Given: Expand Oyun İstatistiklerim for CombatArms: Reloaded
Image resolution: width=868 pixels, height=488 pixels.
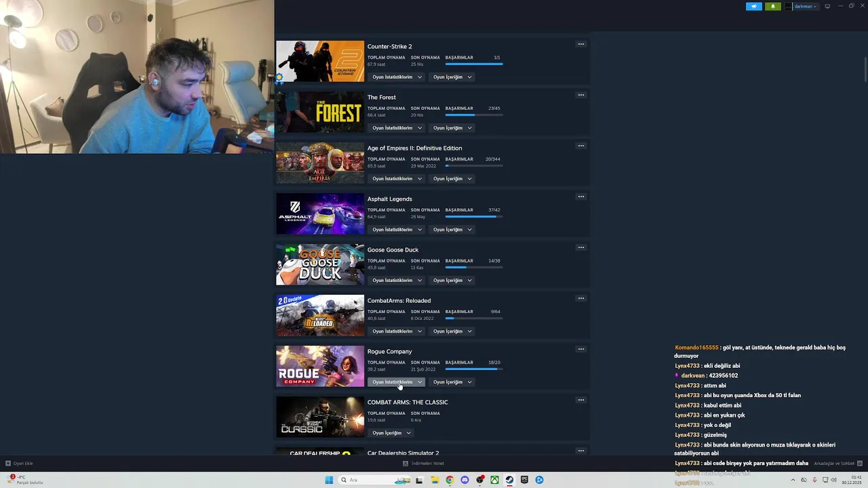Looking at the screenshot, I should click(397, 331).
